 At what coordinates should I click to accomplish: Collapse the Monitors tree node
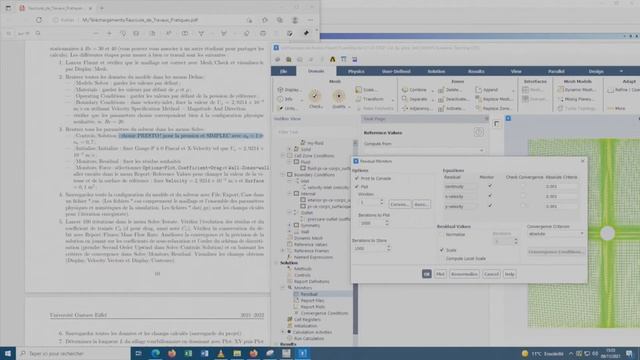pyautogui.click(x=283, y=288)
